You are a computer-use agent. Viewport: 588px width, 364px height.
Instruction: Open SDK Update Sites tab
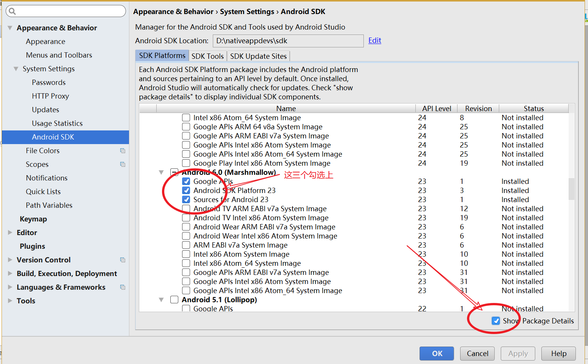[x=258, y=56]
